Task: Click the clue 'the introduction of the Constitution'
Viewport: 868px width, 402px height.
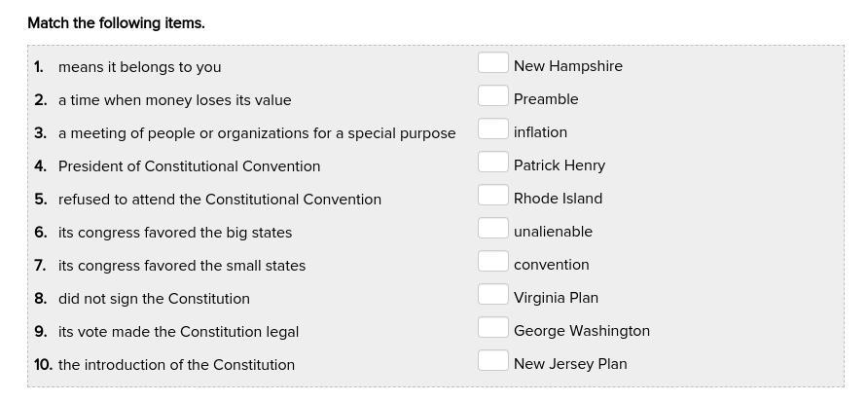Action: tap(176, 365)
